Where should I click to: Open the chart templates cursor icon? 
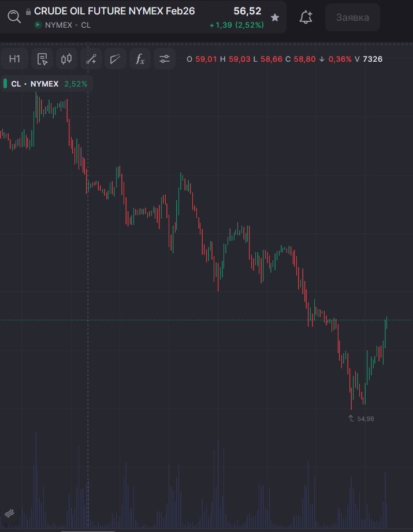(x=42, y=59)
